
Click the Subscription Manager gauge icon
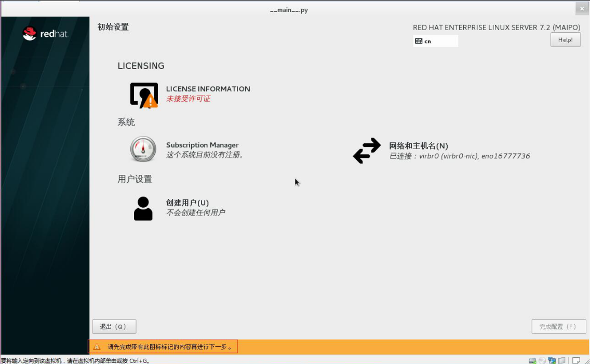(143, 149)
